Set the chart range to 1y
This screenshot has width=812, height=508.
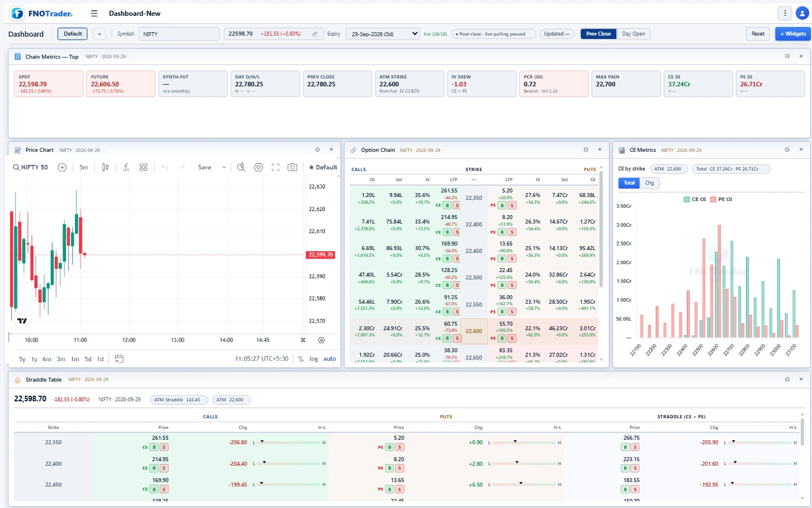click(34, 359)
